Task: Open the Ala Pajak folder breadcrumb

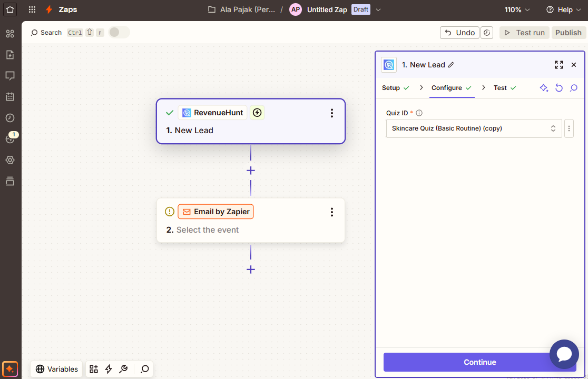Action: coord(242,9)
